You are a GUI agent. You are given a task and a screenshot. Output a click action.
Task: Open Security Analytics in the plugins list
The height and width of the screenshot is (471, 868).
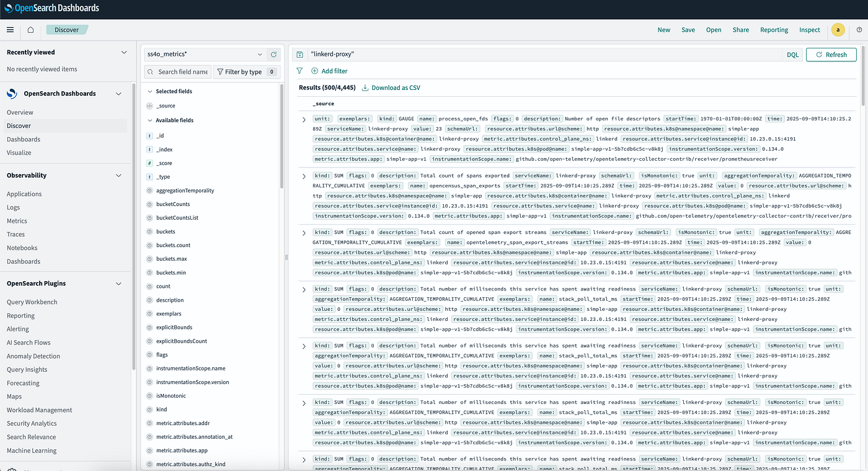coord(32,424)
